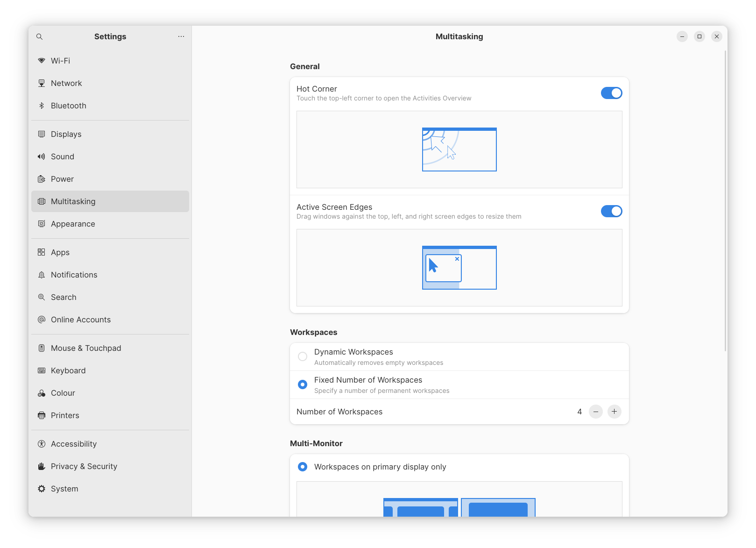The height and width of the screenshot is (548, 756).
Task: Click the Apps grid icon
Action: coord(42,252)
